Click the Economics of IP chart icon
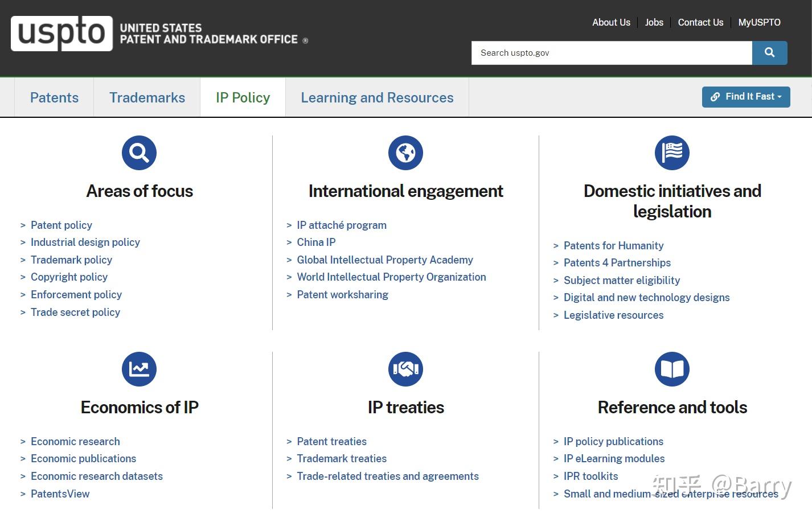Viewport: 812px width, 522px height. [139, 369]
